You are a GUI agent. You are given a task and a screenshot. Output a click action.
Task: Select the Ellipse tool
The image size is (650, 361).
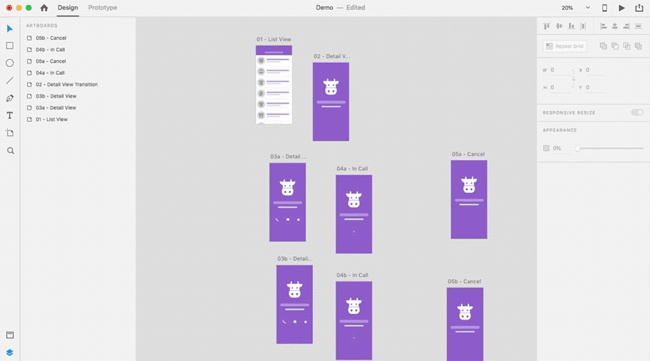pos(10,63)
